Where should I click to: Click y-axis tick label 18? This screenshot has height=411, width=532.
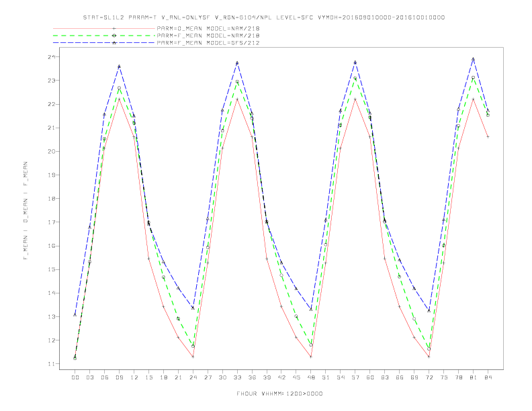click(51, 199)
